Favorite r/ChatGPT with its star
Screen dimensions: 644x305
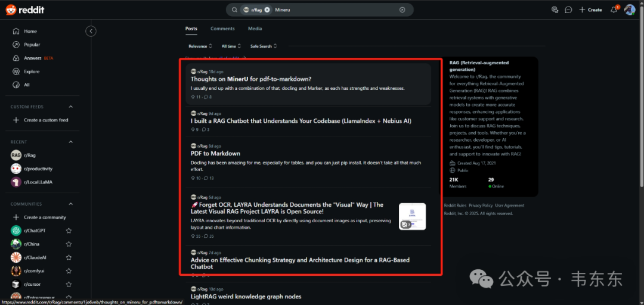pyautogui.click(x=69, y=231)
